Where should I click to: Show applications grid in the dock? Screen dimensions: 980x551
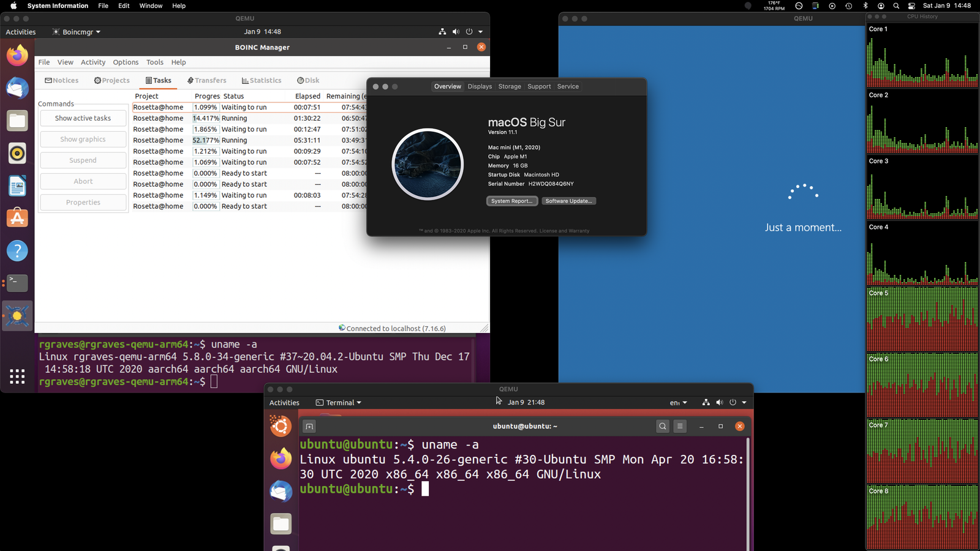(17, 377)
